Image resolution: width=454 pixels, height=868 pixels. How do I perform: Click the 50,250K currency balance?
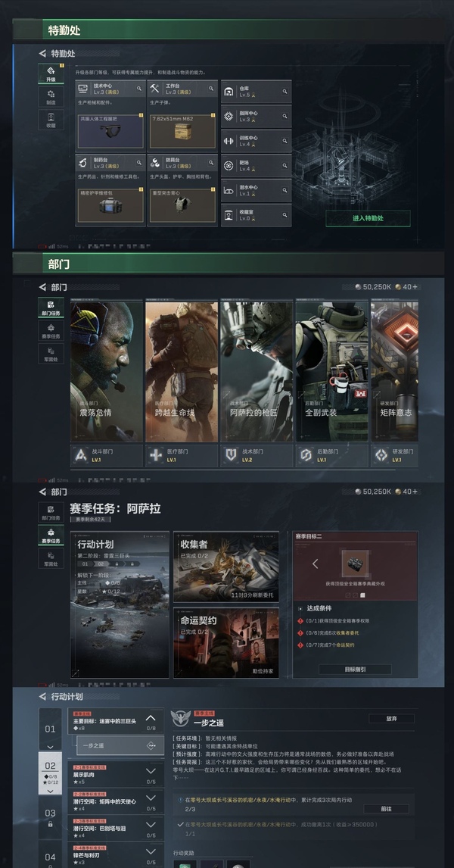tap(373, 287)
